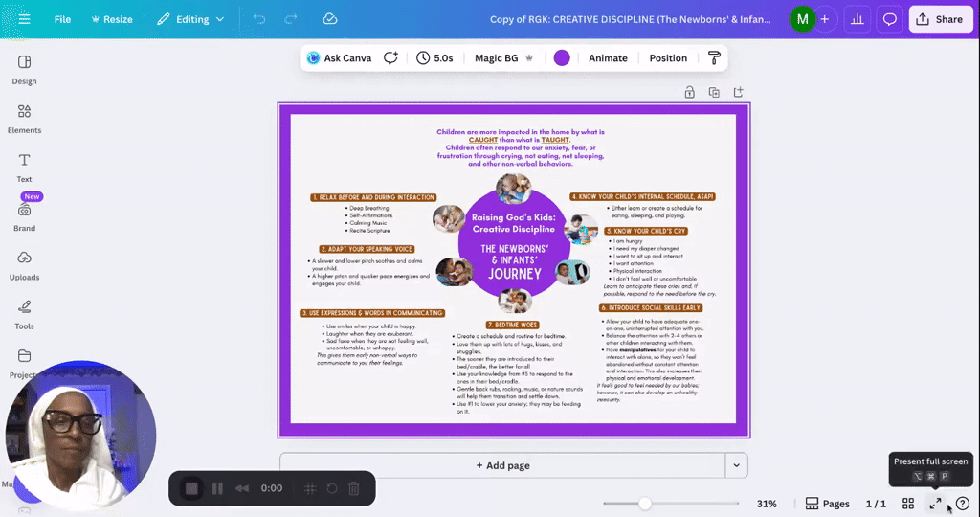The width and height of the screenshot is (980, 517).
Task: Select the 7. BEDTIME WOES label
Action: pyautogui.click(x=513, y=326)
